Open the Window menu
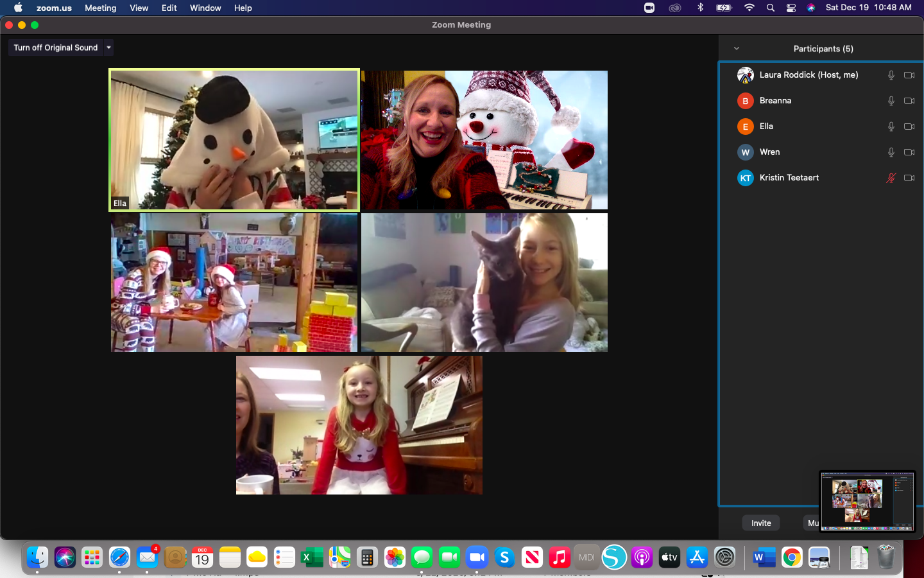This screenshot has height=578, width=924. click(x=205, y=8)
